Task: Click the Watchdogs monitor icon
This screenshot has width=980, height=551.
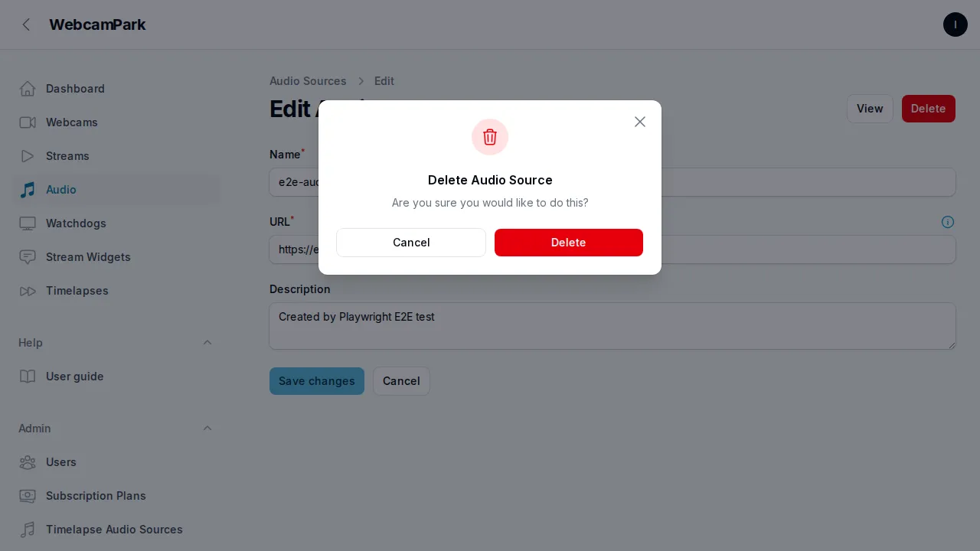Action: 28,223
